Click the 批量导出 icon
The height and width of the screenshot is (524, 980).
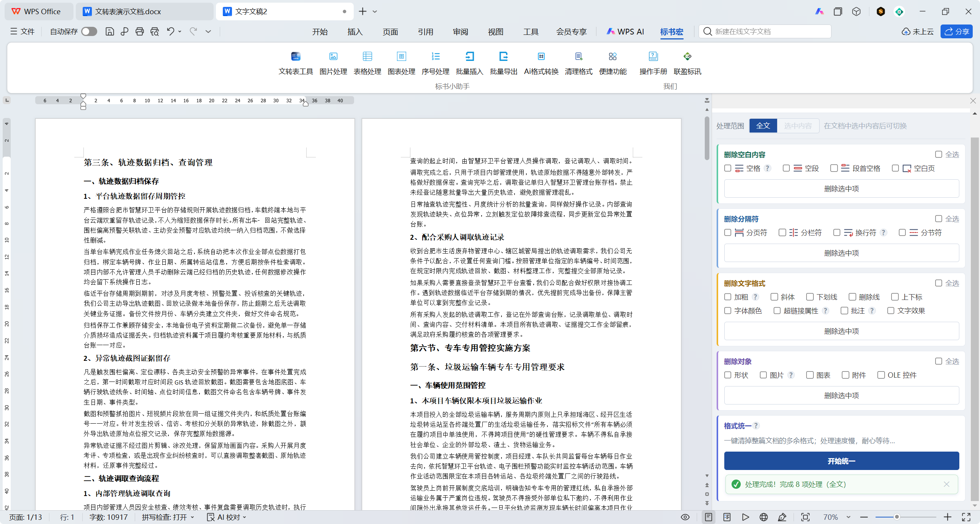[x=503, y=57]
